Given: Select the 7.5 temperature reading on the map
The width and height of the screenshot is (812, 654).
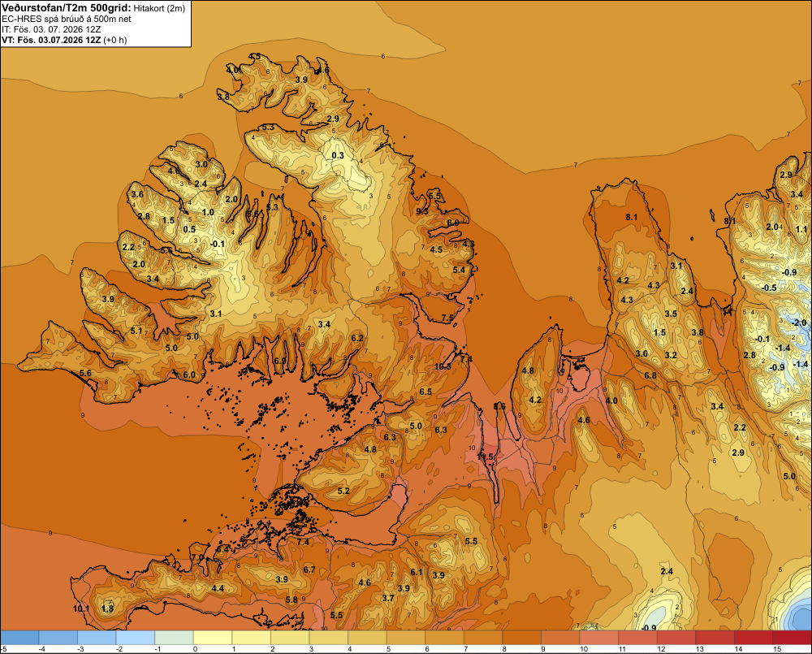Looking at the screenshot, I should tap(447, 318).
